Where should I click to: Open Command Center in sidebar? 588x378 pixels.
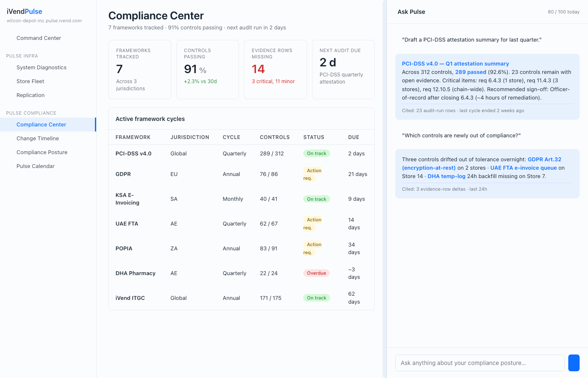39,38
